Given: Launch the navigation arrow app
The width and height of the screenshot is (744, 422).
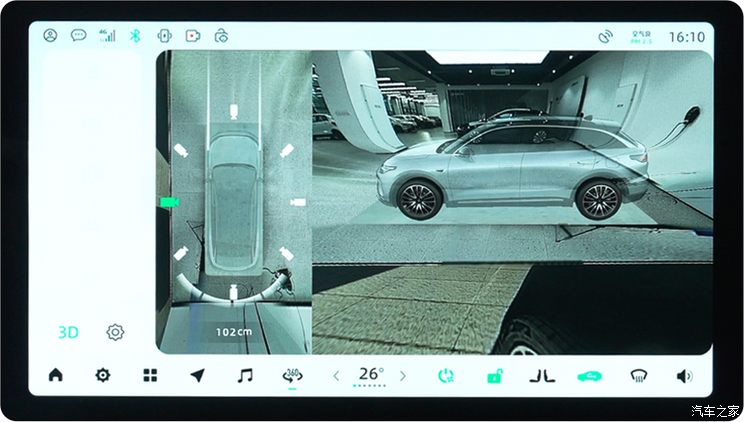Looking at the screenshot, I should (197, 375).
